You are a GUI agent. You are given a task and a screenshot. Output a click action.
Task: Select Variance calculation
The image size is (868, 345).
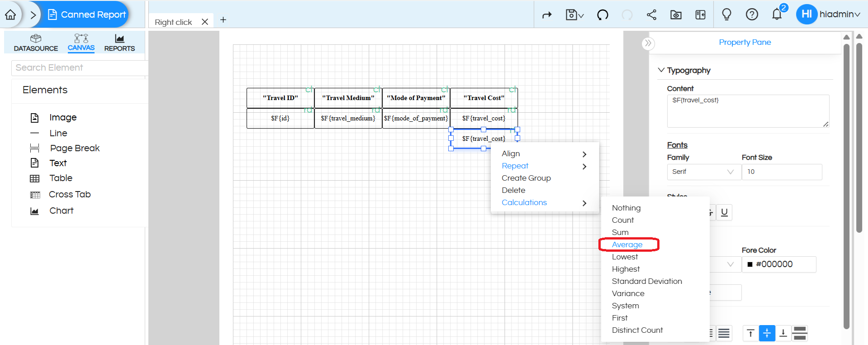pyautogui.click(x=628, y=293)
